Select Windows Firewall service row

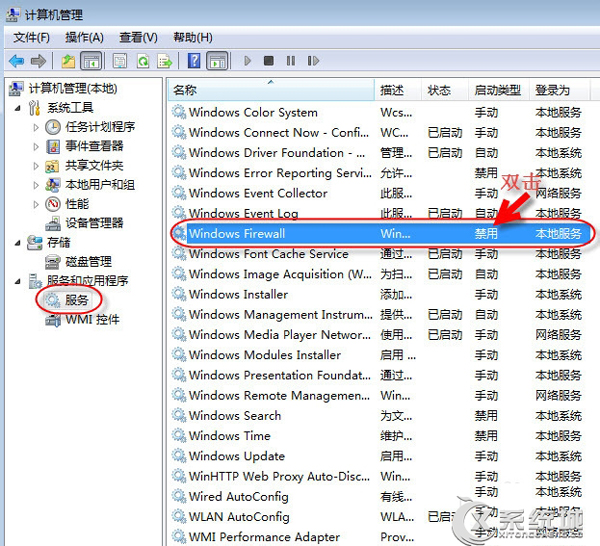click(x=381, y=234)
